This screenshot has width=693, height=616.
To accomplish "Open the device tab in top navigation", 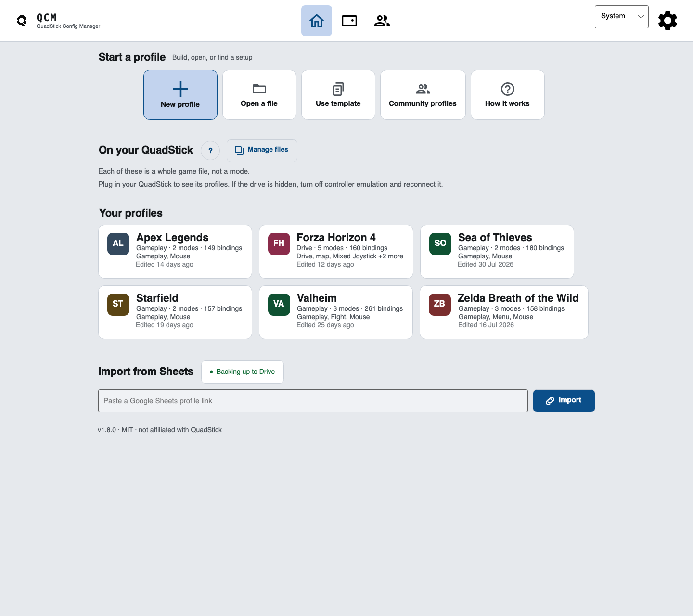I will 349,21.
